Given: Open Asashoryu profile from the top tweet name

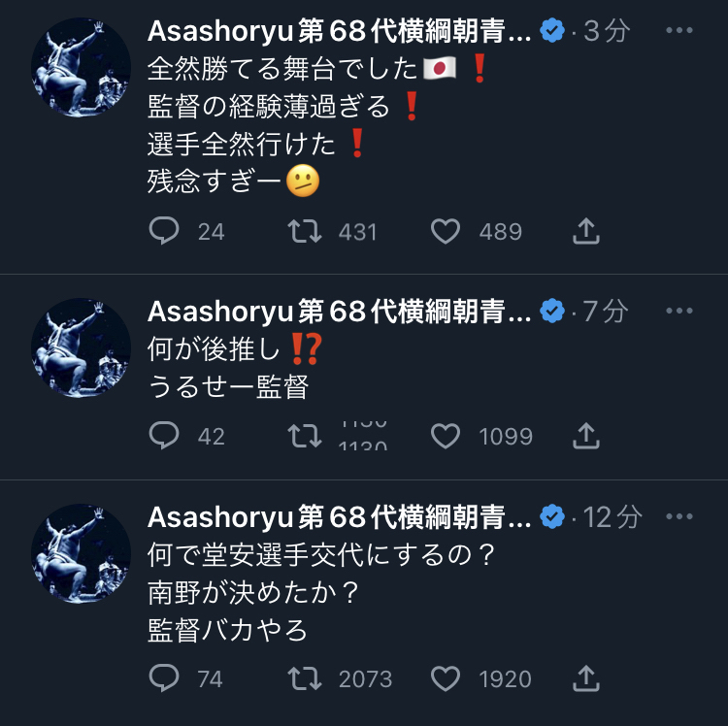Looking at the screenshot, I should (340, 32).
